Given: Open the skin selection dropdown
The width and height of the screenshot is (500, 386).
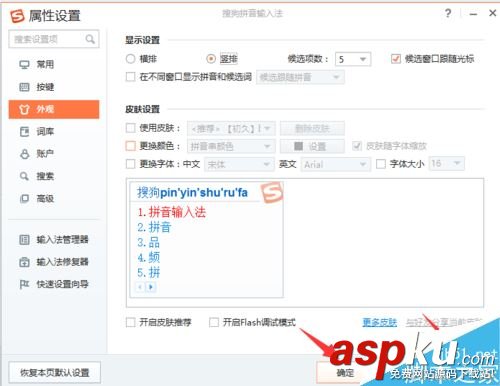Looking at the screenshot, I should coord(231,128).
